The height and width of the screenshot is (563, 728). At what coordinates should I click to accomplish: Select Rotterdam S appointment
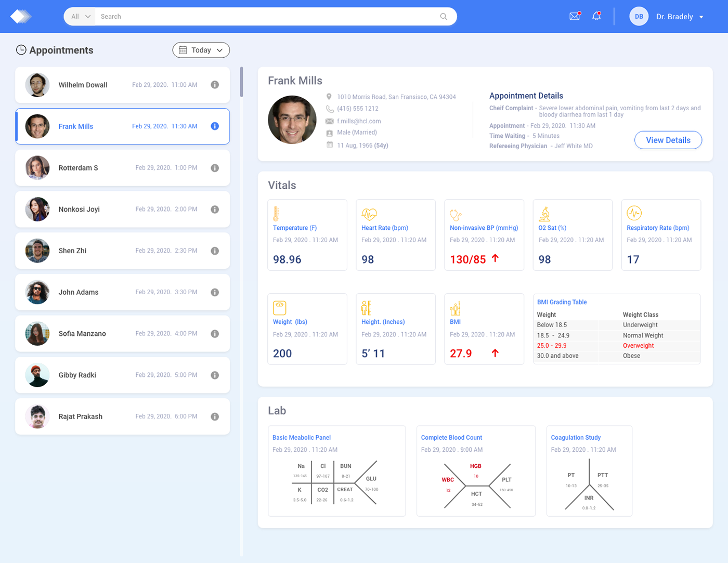123,168
